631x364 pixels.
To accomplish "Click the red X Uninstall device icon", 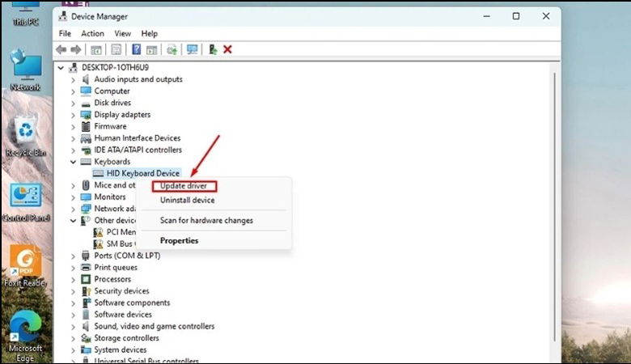I will 227,49.
